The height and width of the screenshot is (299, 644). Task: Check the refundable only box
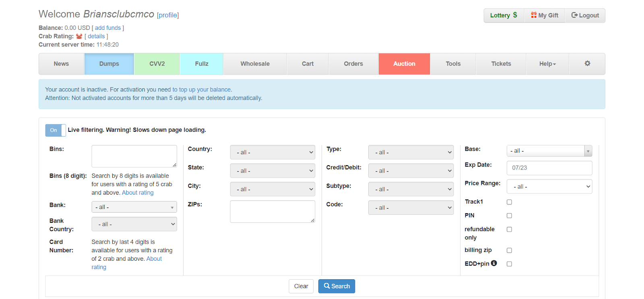click(509, 229)
